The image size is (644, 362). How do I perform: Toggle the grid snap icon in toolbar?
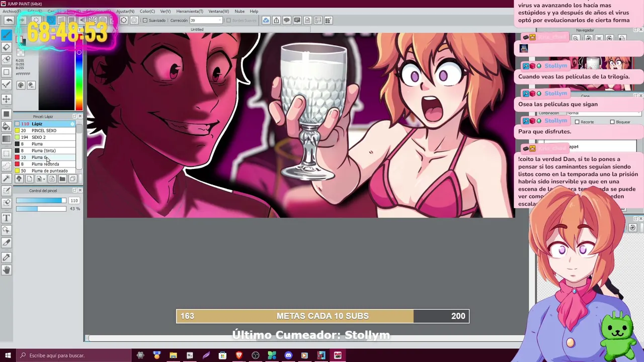71,20
